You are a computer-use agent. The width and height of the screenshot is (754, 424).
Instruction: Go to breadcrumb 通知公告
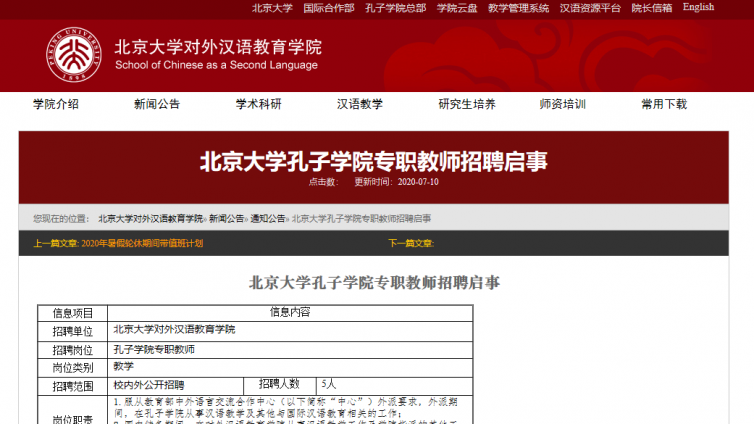[268, 219]
